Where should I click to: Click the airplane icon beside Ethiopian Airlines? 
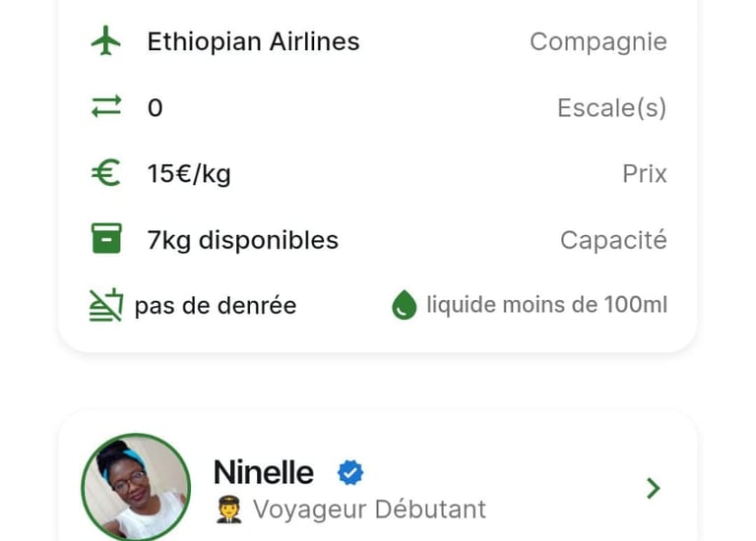click(x=105, y=41)
